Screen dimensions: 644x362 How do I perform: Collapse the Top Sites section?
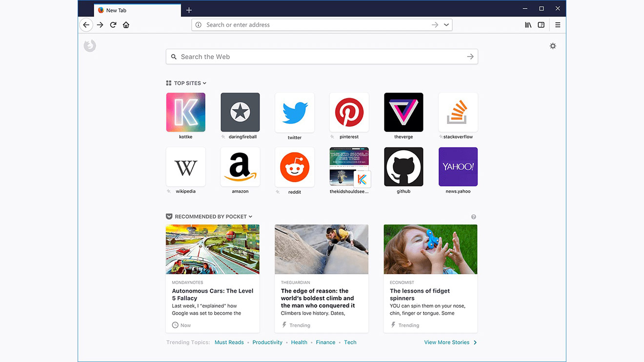click(190, 83)
